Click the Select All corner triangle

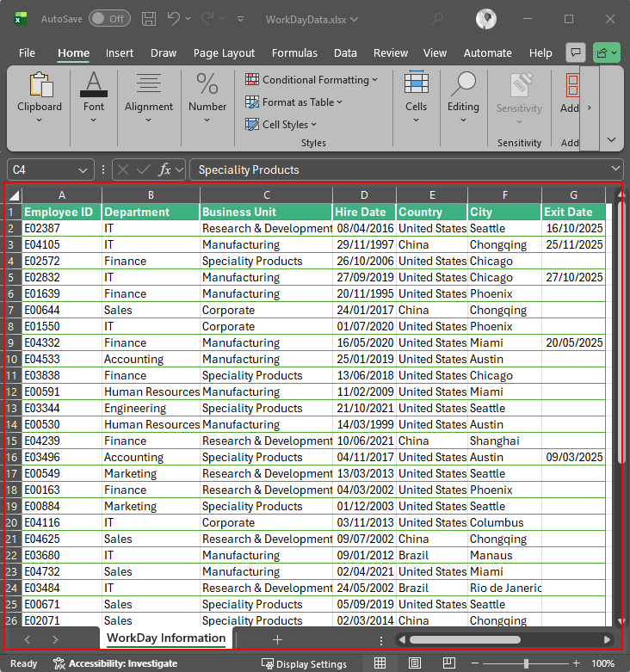pos(14,195)
